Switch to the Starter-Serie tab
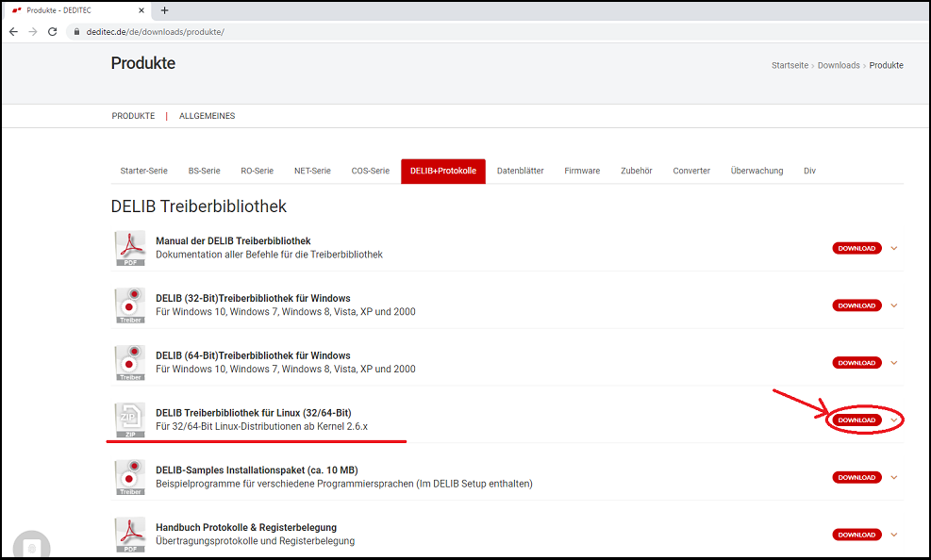This screenshot has height=560, width=931. [143, 171]
